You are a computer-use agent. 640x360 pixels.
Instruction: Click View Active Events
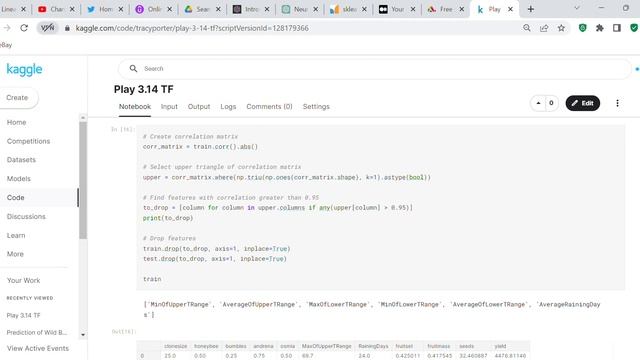[x=38, y=348]
